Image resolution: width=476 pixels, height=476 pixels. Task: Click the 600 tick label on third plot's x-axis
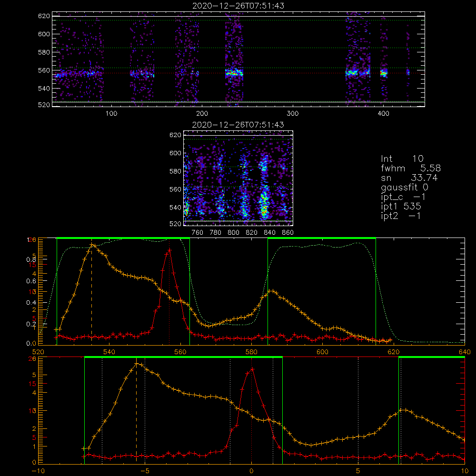click(x=322, y=352)
